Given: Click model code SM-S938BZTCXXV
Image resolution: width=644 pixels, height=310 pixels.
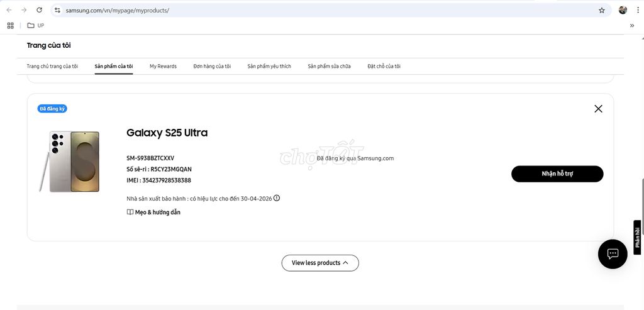Looking at the screenshot, I should pyautogui.click(x=150, y=158).
